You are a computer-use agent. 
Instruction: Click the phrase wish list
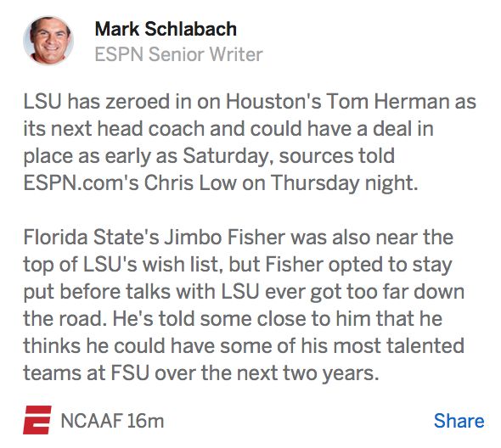182,265
